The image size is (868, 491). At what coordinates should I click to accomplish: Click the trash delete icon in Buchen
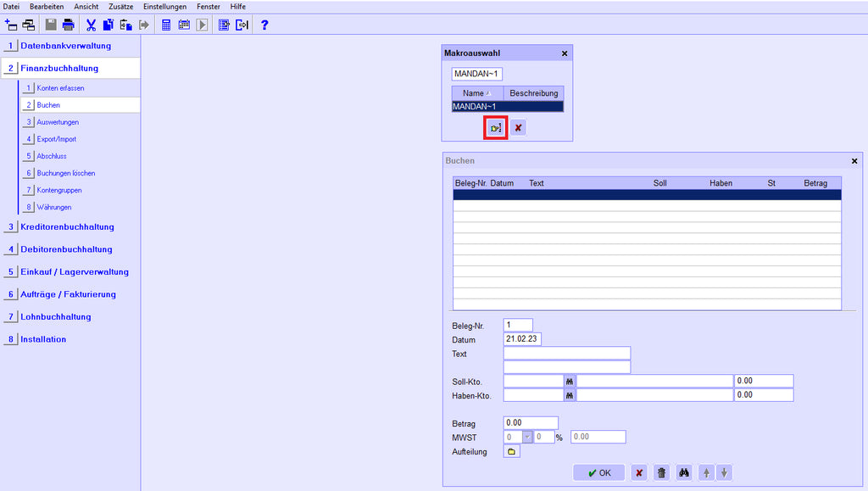point(662,473)
